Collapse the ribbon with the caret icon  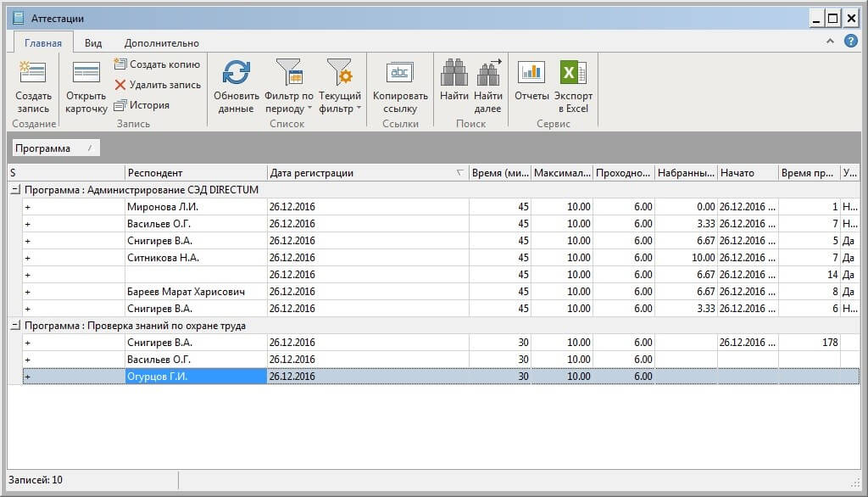coord(830,41)
